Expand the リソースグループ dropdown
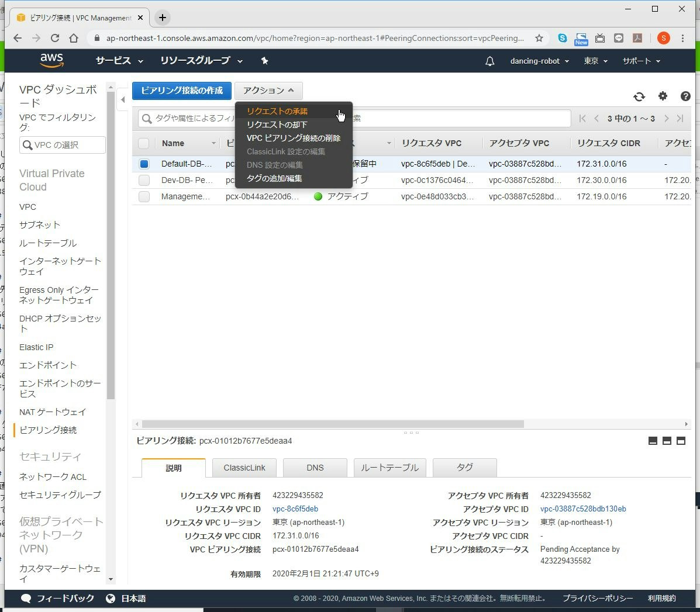The image size is (700, 612). pos(201,61)
